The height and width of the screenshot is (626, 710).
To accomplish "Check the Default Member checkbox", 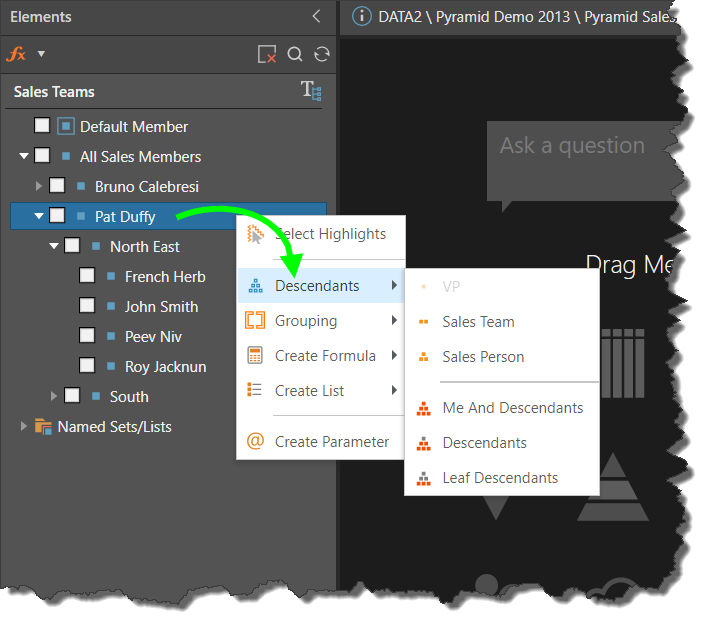I will (x=42, y=126).
